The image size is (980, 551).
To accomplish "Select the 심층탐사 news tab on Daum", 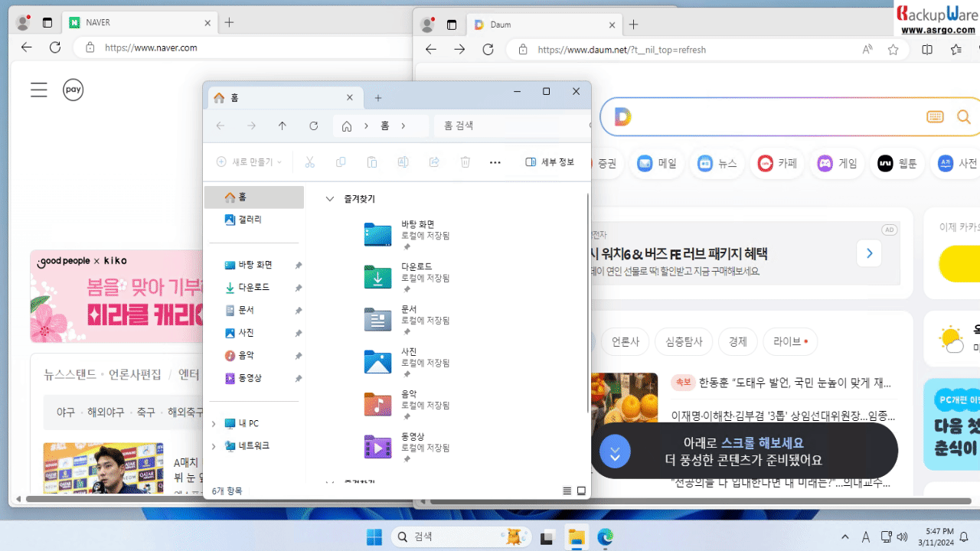I will tap(684, 341).
